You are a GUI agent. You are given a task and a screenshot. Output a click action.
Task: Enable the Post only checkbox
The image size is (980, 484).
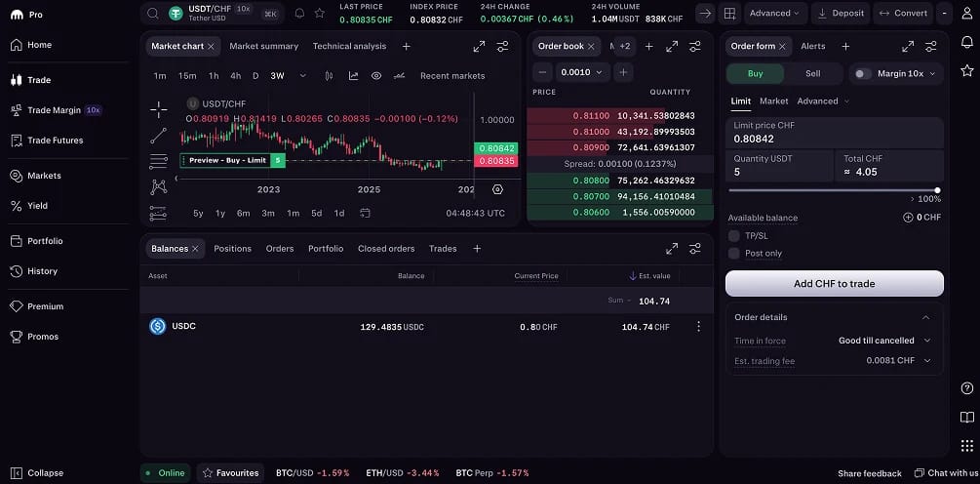pos(733,254)
